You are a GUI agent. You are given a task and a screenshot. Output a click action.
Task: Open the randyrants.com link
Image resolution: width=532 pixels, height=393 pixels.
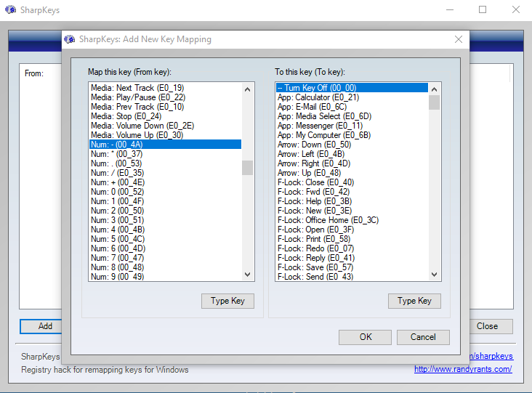coord(463,369)
